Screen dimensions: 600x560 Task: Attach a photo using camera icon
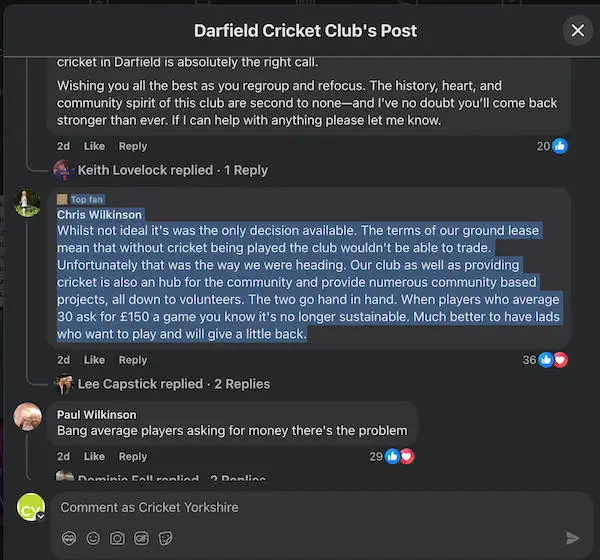[x=117, y=538]
